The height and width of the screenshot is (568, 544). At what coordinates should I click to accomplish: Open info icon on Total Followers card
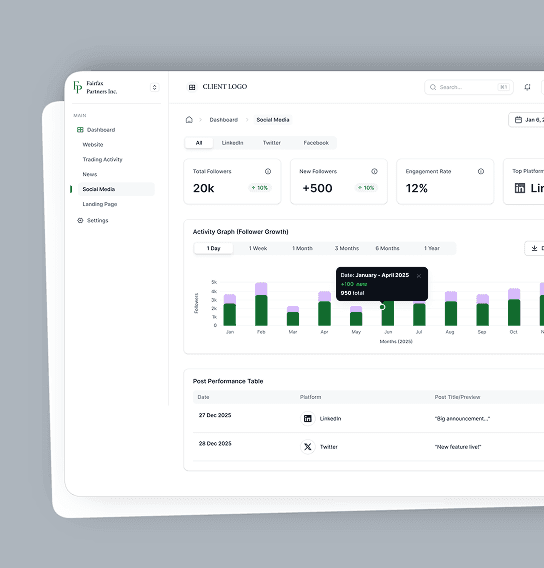pyautogui.click(x=268, y=171)
